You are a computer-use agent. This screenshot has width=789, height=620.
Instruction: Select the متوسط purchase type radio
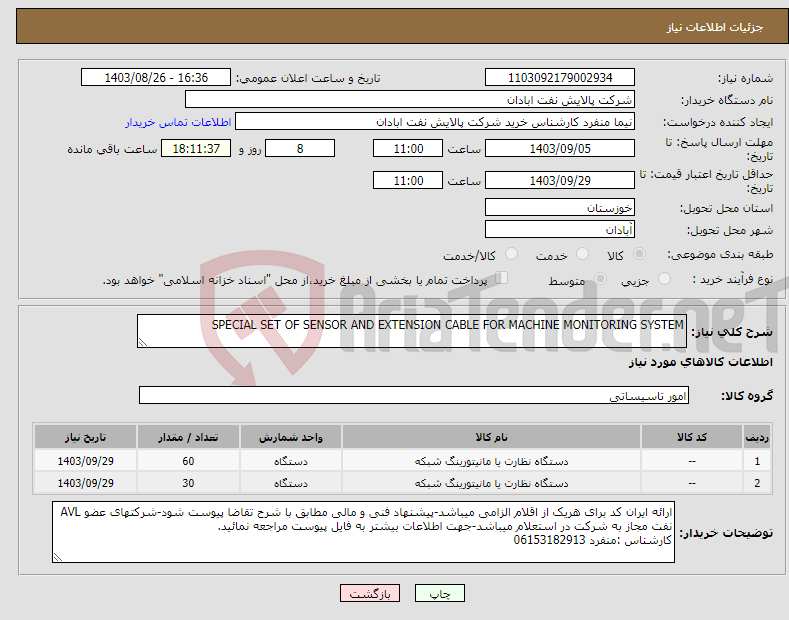tap(600, 278)
